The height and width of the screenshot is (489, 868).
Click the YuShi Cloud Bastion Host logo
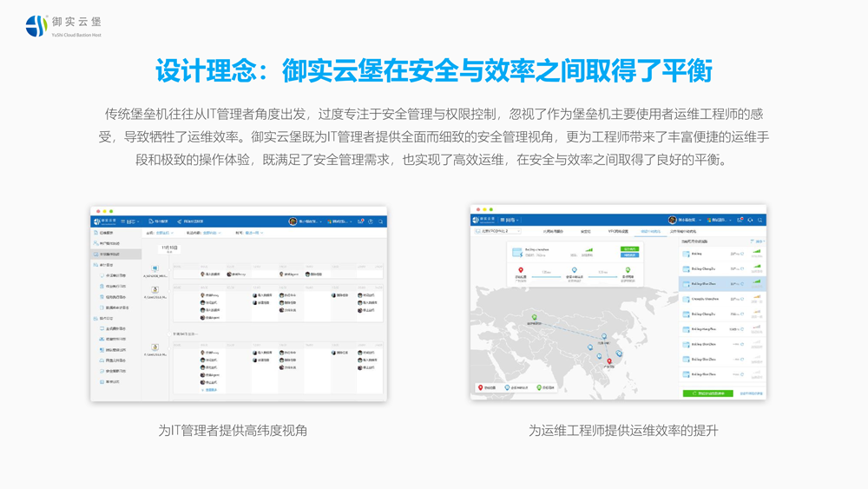pyautogui.click(x=63, y=26)
